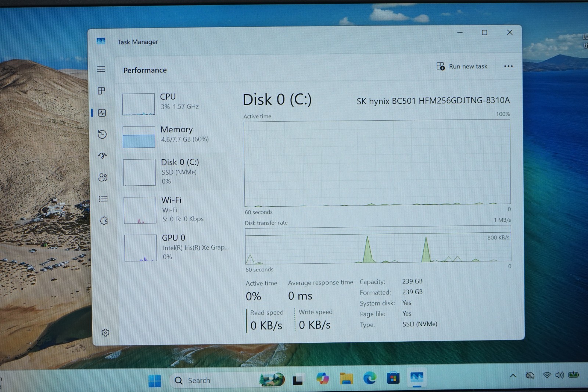Click the 0 ms average response time

300,296
